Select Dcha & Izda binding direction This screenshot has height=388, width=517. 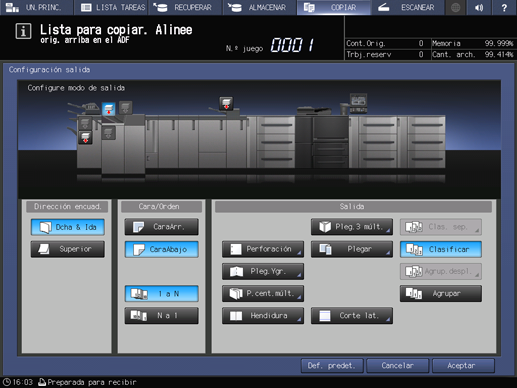[x=68, y=227]
